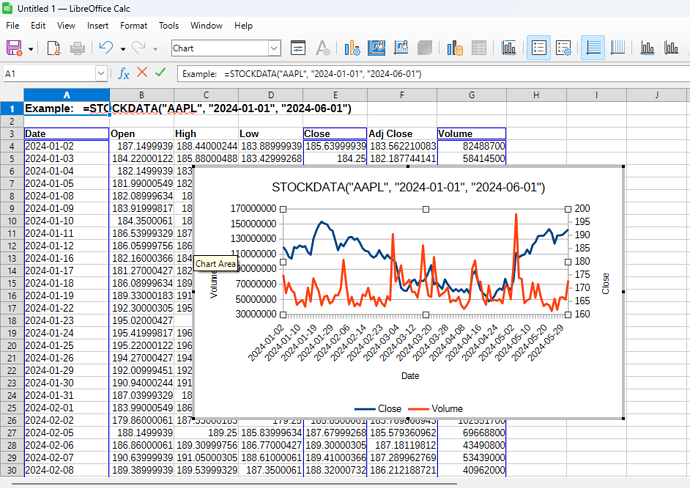Accept formula input green check

pos(161,72)
